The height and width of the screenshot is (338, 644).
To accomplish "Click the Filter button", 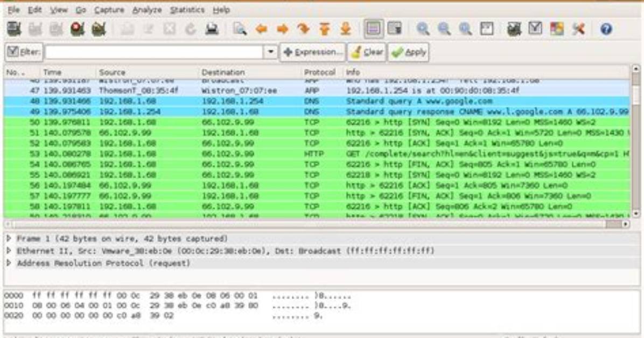I will (24, 52).
